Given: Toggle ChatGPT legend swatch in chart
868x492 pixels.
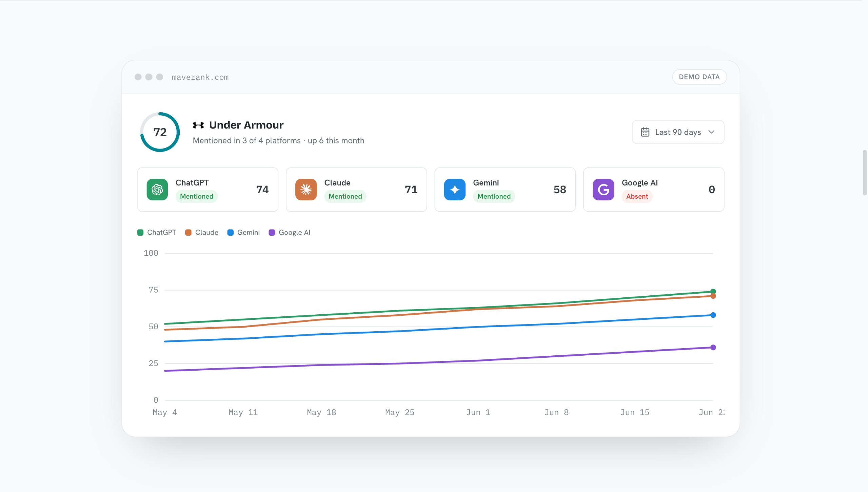Looking at the screenshot, I should pos(140,232).
